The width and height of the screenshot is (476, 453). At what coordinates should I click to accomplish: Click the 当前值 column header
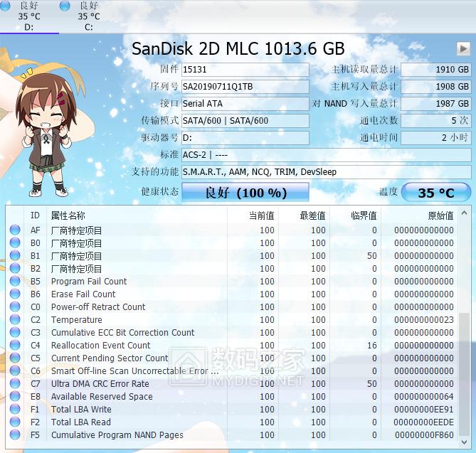[253, 215]
